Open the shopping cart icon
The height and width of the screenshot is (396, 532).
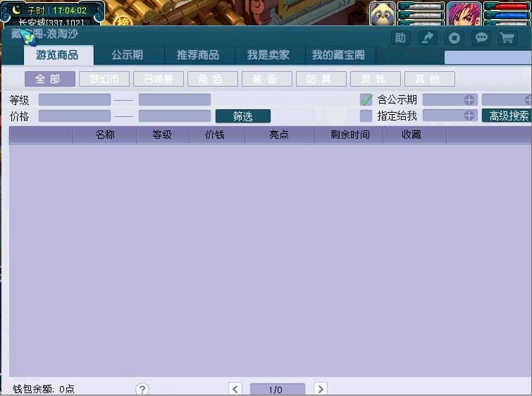click(x=508, y=38)
